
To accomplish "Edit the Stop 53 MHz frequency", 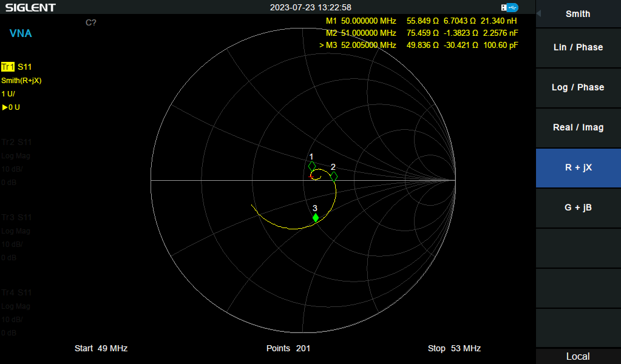I will [x=454, y=348].
